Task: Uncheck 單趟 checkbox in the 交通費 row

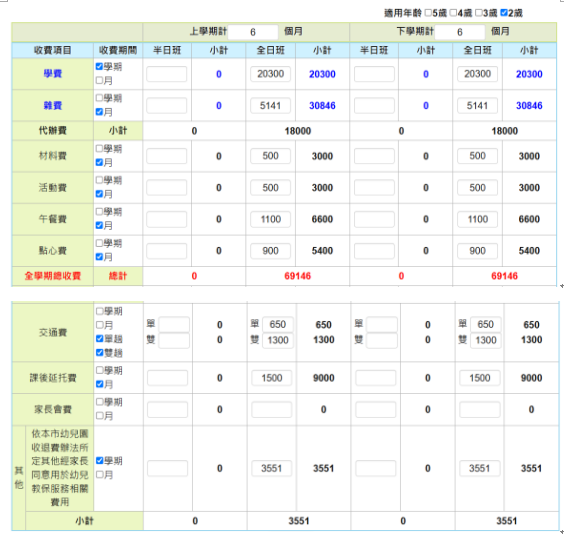Action: (100, 339)
